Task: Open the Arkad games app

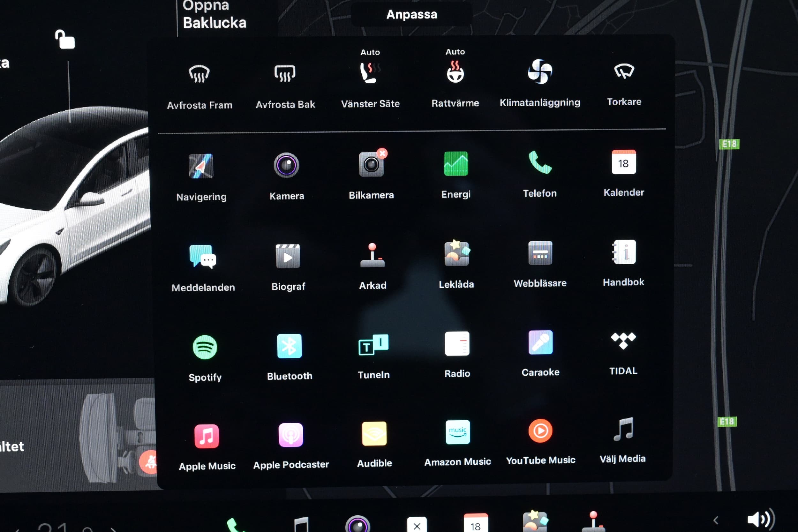Action: (x=372, y=256)
